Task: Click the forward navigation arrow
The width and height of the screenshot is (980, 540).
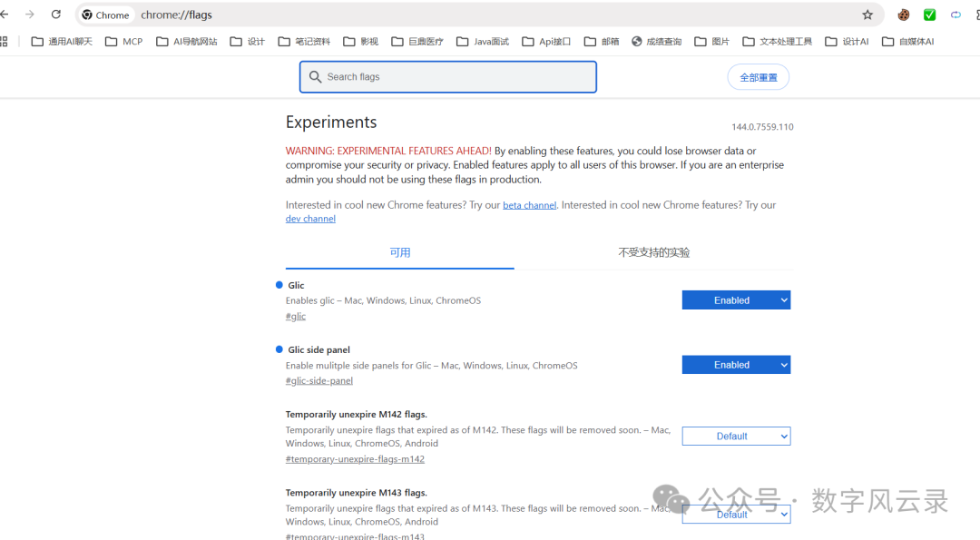Action: (29, 15)
